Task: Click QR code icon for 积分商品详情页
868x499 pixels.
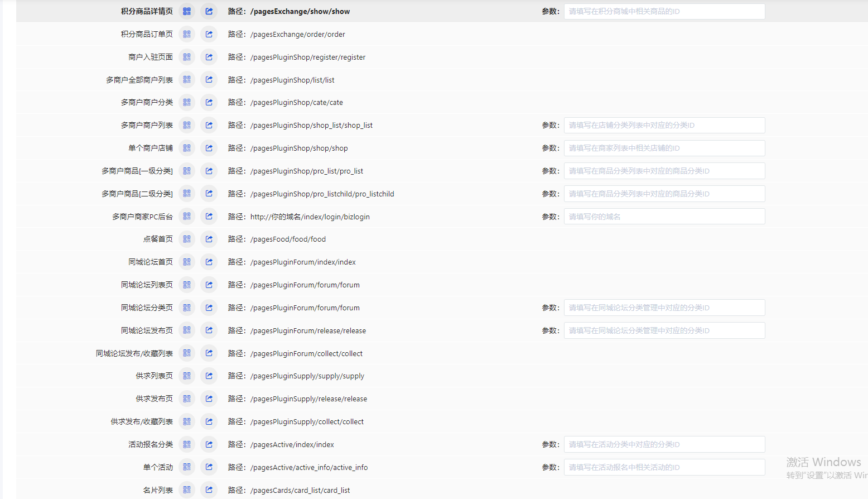Action: point(187,11)
